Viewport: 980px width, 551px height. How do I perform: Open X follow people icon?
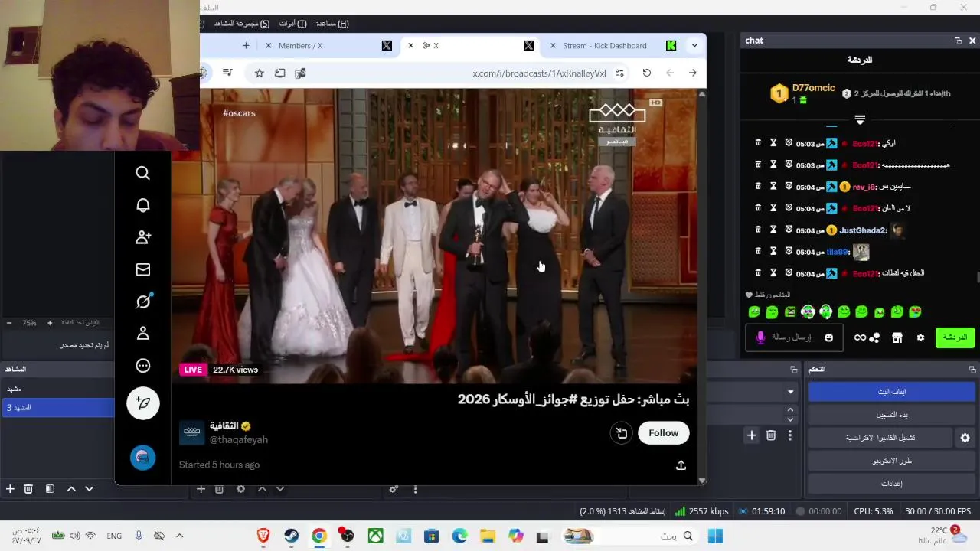[x=143, y=237]
